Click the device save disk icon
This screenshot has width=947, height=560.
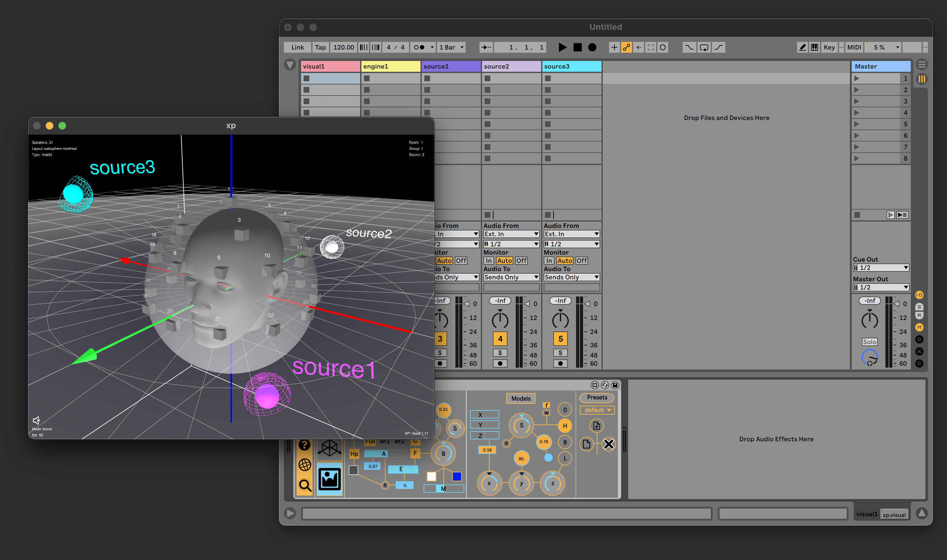[615, 385]
